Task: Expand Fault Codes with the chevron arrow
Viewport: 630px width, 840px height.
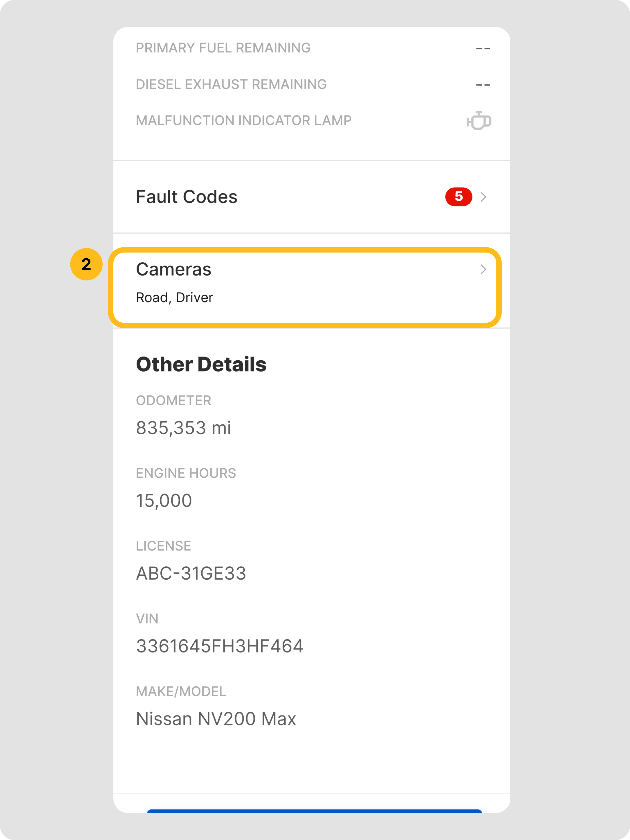Action: (x=483, y=197)
